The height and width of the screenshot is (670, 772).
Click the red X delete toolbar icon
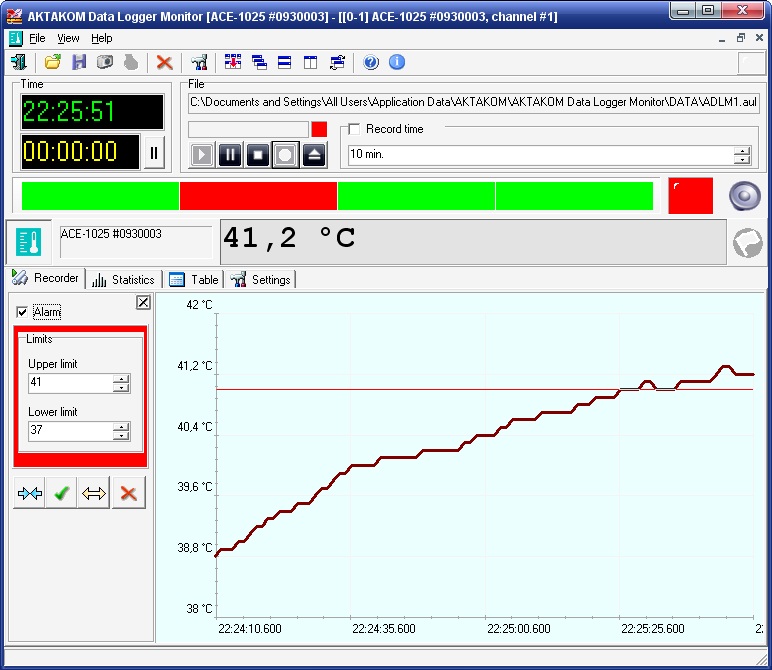164,63
